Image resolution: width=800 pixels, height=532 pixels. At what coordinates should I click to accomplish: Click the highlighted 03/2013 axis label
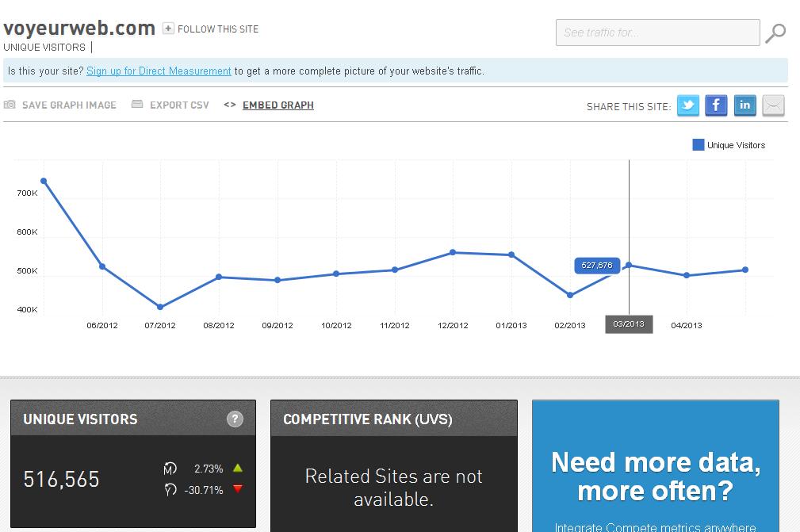629,324
